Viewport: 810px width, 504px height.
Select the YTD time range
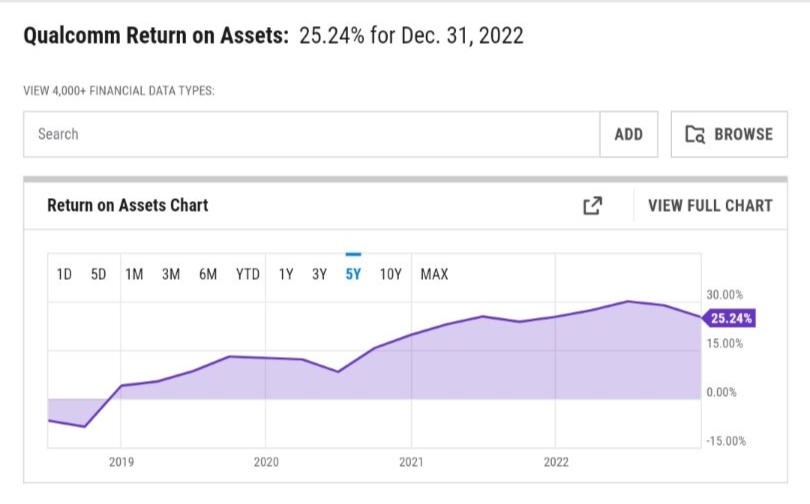[248, 274]
